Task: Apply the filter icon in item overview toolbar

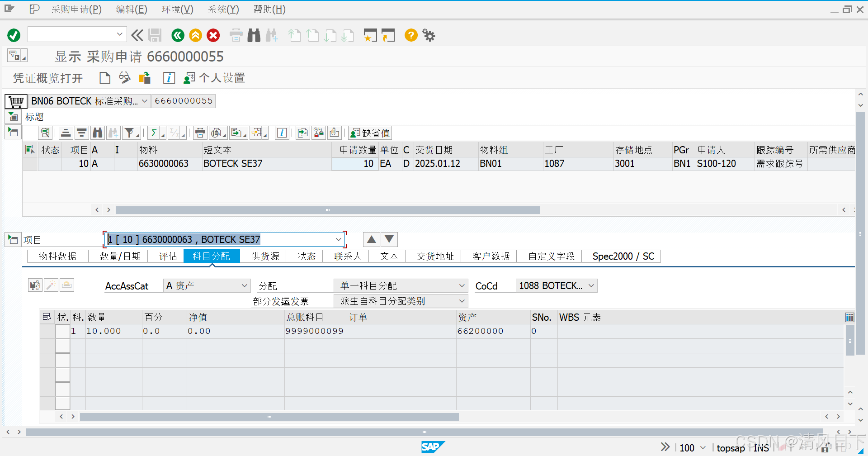Action: [x=128, y=132]
